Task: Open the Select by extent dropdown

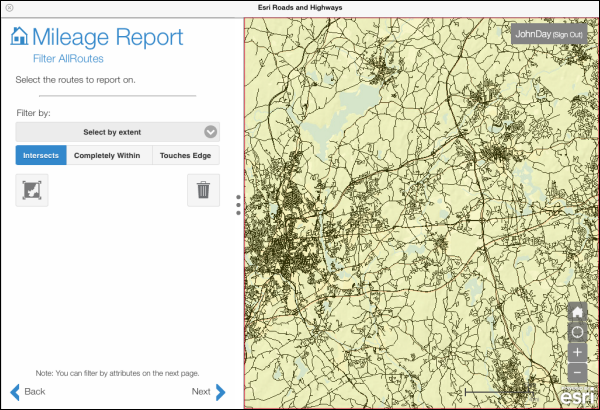Action: coord(110,132)
